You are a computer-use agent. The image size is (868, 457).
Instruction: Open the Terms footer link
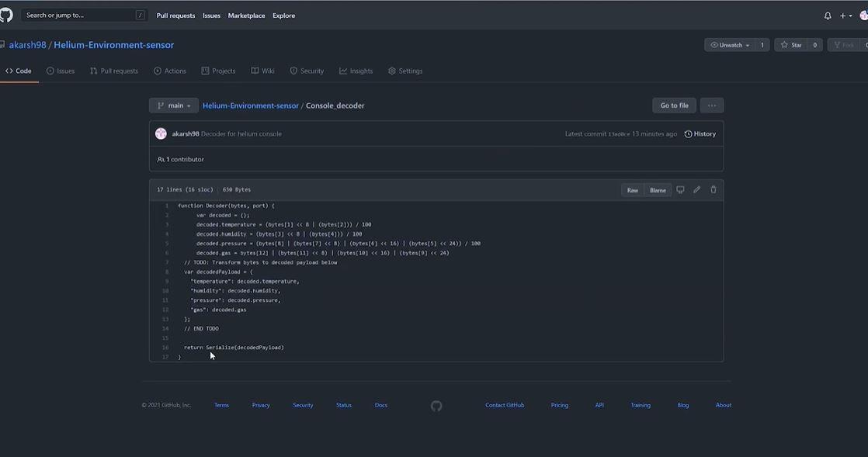(x=221, y=405)
